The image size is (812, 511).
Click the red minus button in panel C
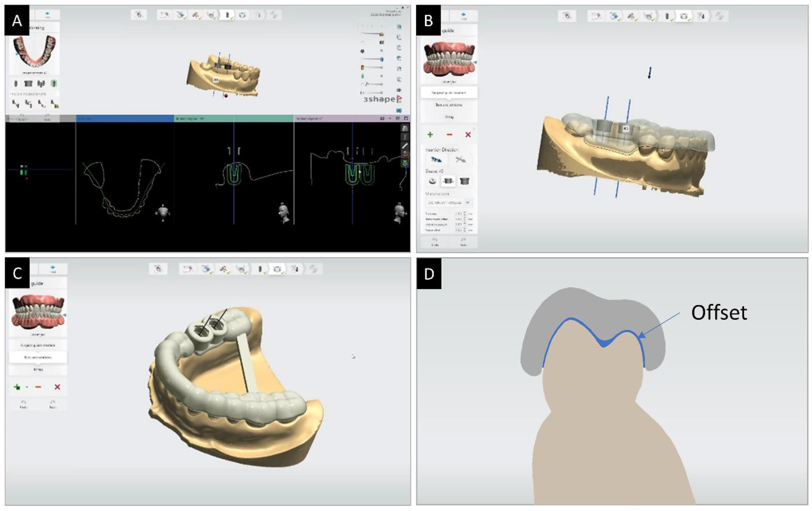click(38, 387)
